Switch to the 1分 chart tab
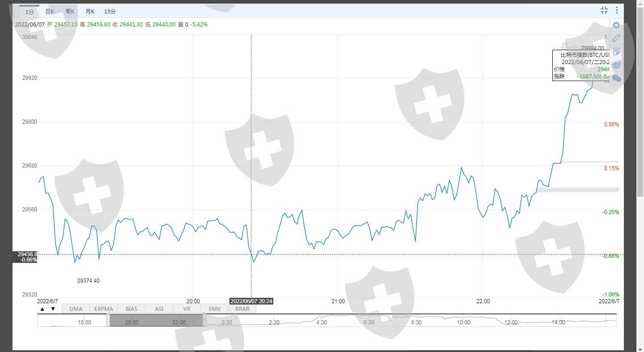This screenshot has width=644, height=352. click(x=29, y=12)
